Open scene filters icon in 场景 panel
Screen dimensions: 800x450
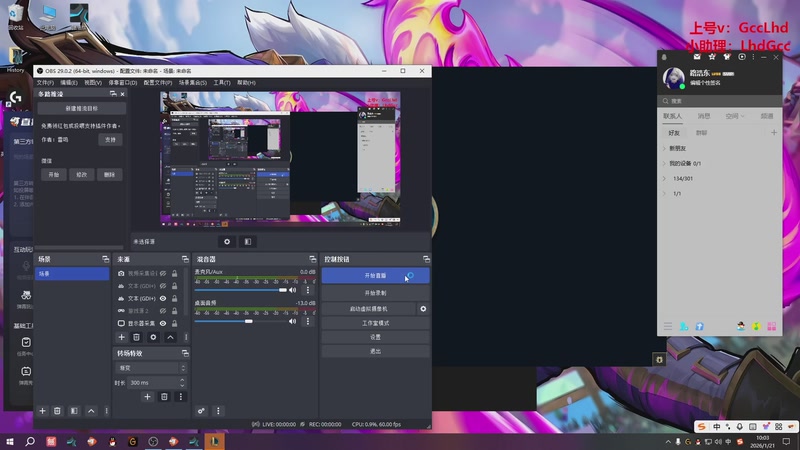click(74, 411)
